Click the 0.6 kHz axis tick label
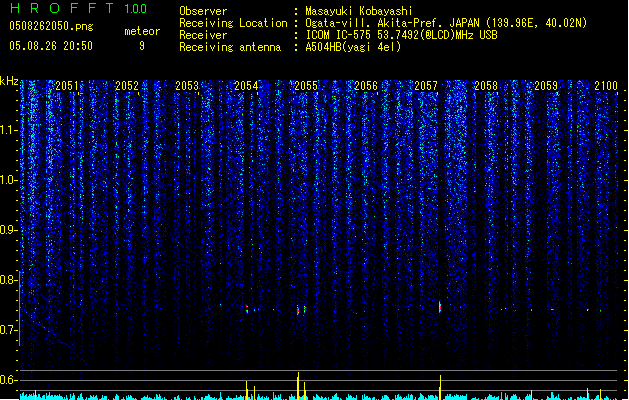This screenshot has width=629, height=400. (x=8, y=380)
